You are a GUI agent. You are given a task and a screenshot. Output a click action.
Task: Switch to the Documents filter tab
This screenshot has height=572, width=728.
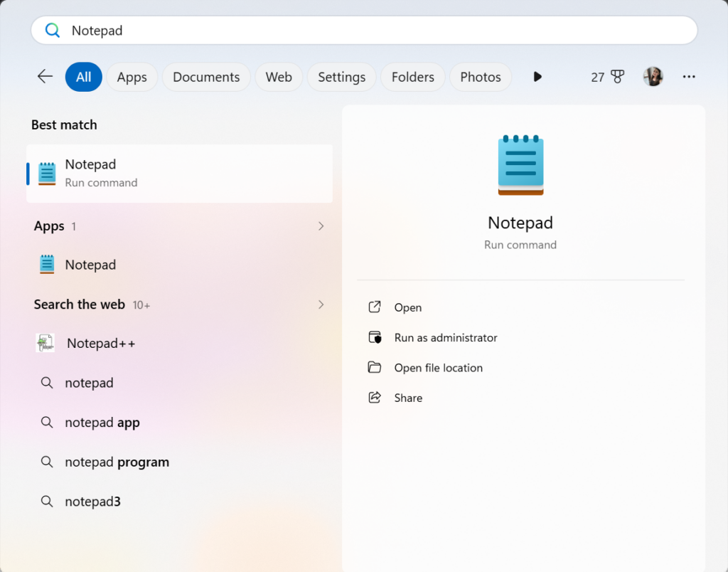click(206, 77)
